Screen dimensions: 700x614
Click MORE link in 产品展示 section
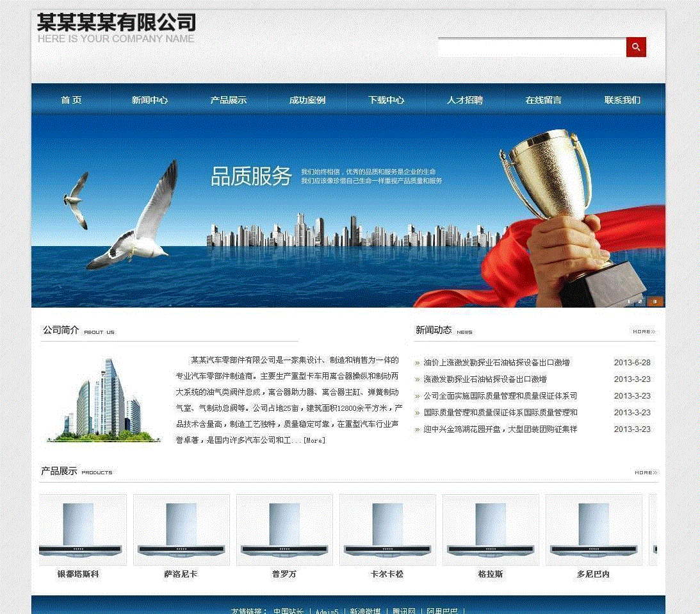point(646,472)
